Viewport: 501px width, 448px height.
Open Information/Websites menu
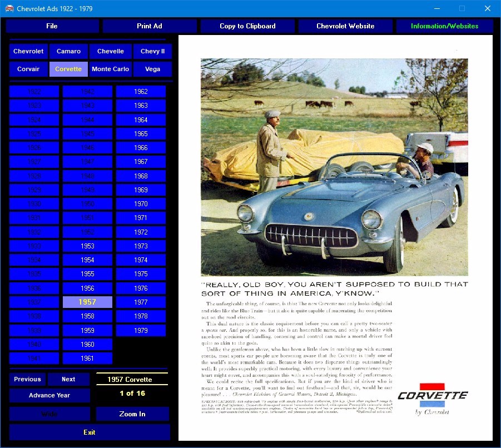point(444,26)
